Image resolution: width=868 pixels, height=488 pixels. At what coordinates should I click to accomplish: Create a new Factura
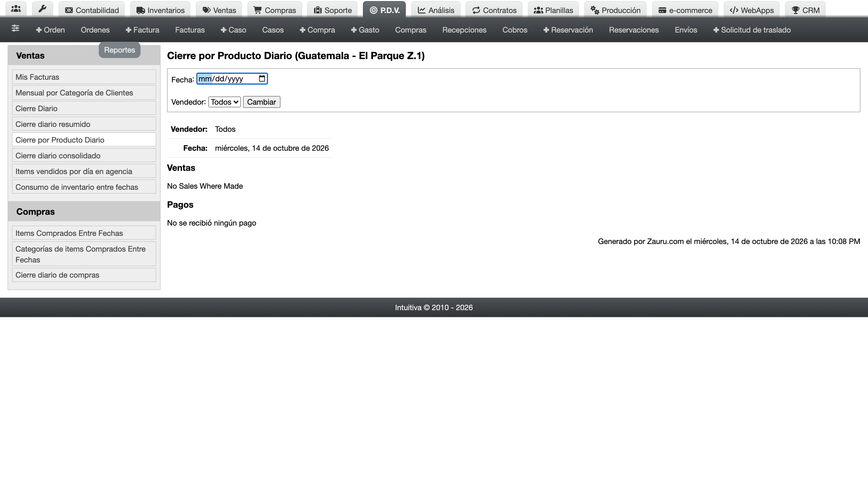(x=142, y=30)
